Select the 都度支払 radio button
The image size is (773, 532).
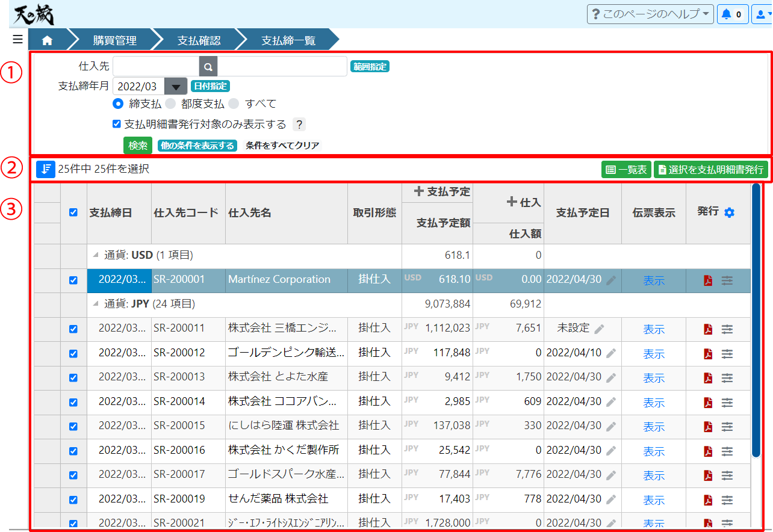click(x=171, y=104)
